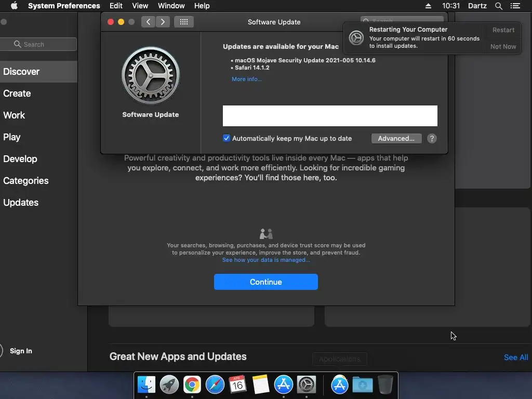Open Google Chrome from the Dock

[x=192, y=385]
